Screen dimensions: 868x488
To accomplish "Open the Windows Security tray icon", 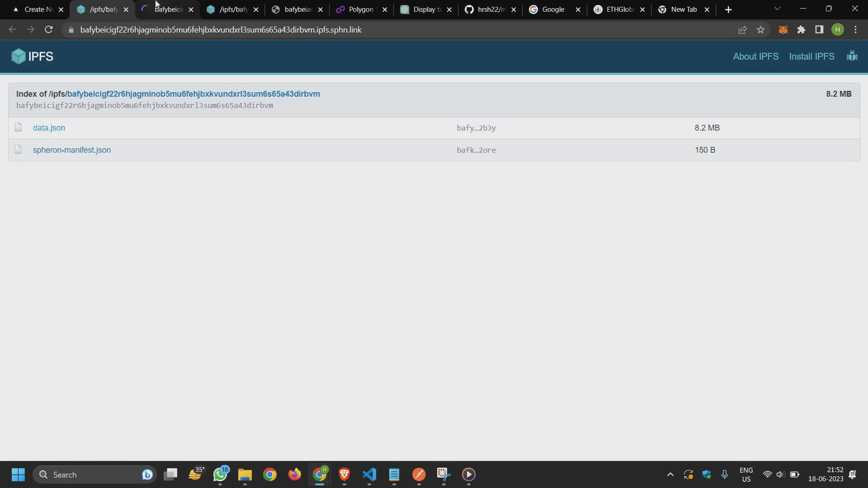I will coord(707,474).
